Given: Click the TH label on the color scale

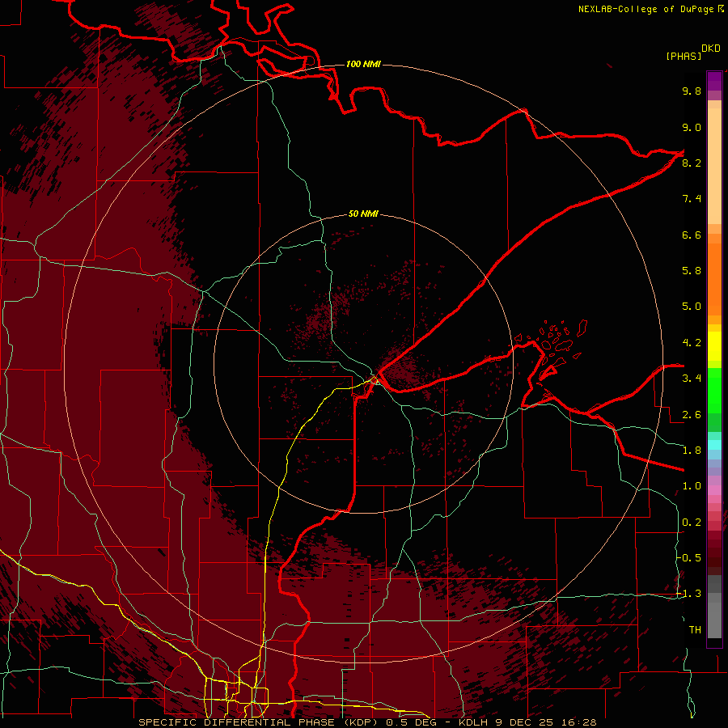Looking at the screenshot, I should [695, 630].
